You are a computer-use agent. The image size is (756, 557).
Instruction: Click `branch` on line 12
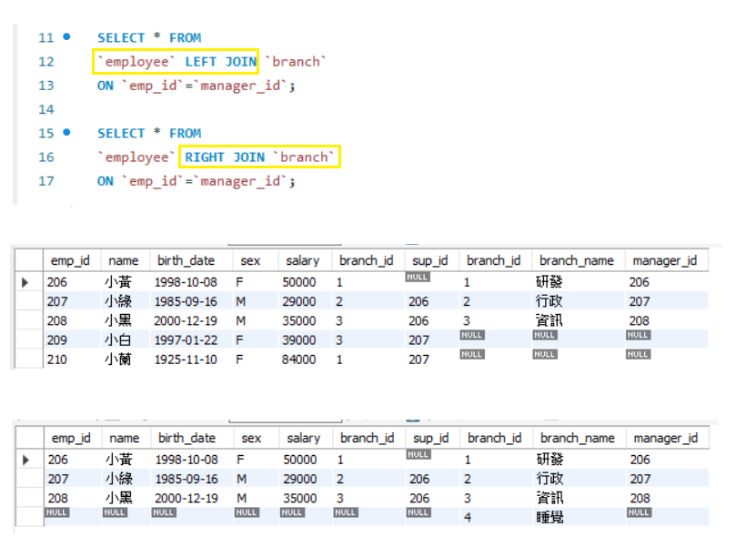(296, 62)
